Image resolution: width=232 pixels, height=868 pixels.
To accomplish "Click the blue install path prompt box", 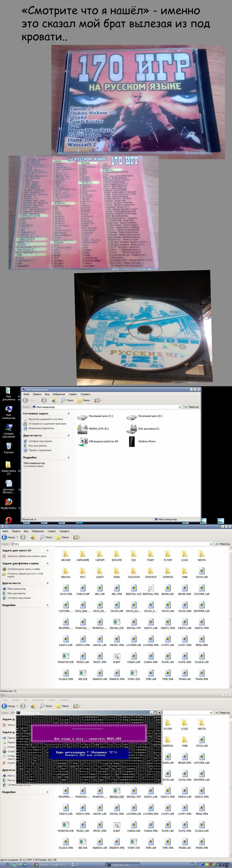I will (x=89, y=754).
